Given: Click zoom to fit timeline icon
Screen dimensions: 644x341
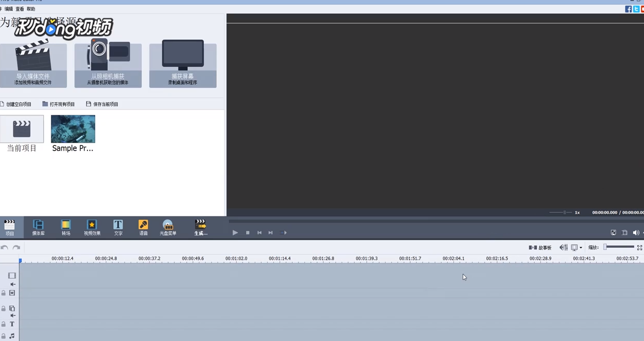Looking at the screenshot, I should click(639, 248).
